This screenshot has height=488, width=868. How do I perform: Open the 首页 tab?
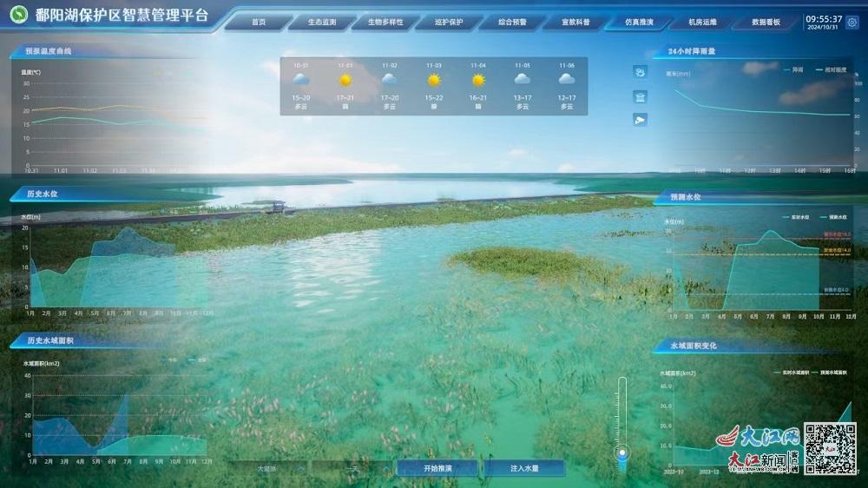[x=259, y=23]
